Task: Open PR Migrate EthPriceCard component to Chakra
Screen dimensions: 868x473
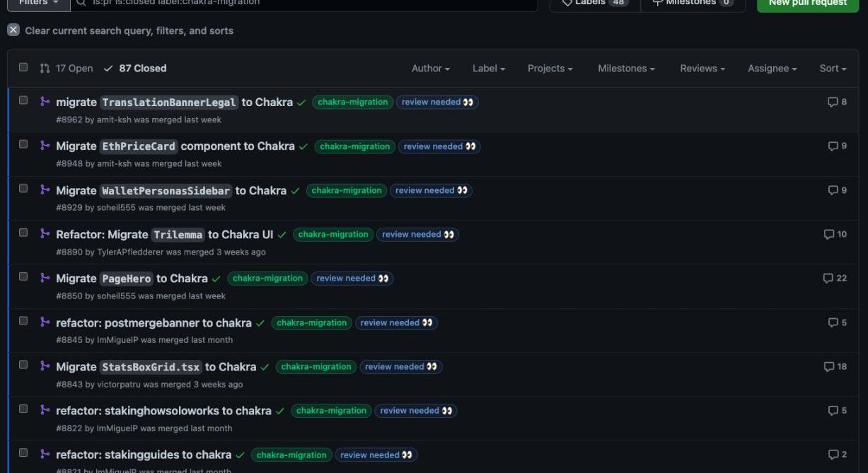Action: 175,146
